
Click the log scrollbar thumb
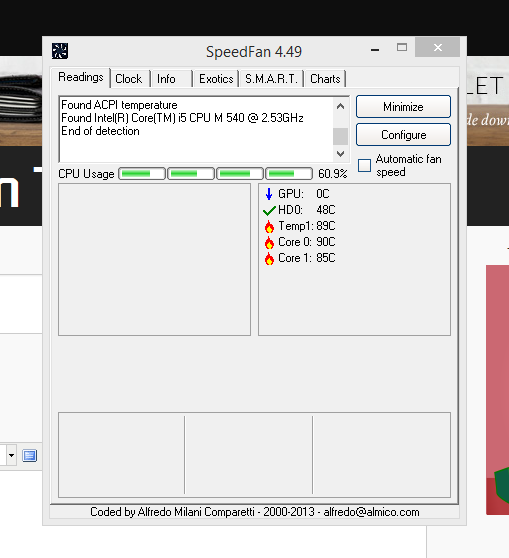tap(340, 136)
